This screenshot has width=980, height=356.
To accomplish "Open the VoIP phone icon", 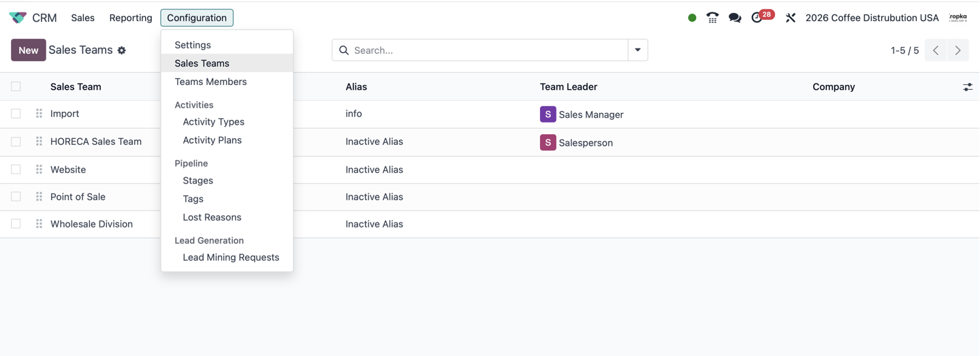I will [712, 18].
